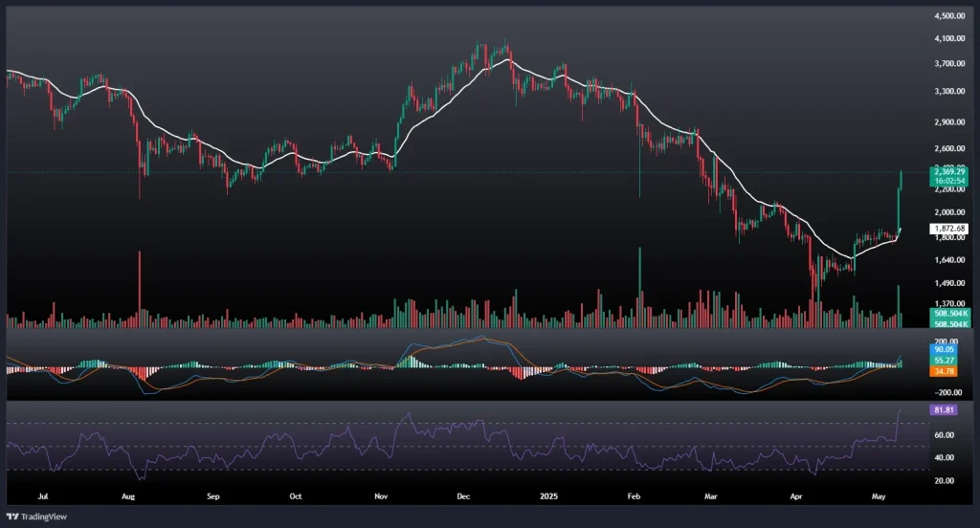Select the Nov marker on the time axis
Image resolution: width=980 pixels, height=528 pixels.
coord(381,497)
